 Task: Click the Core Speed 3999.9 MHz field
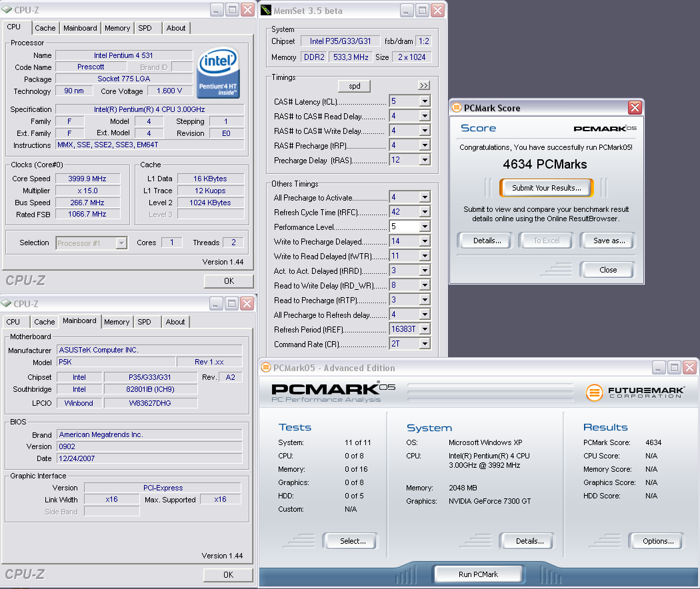tap(87, 179)
